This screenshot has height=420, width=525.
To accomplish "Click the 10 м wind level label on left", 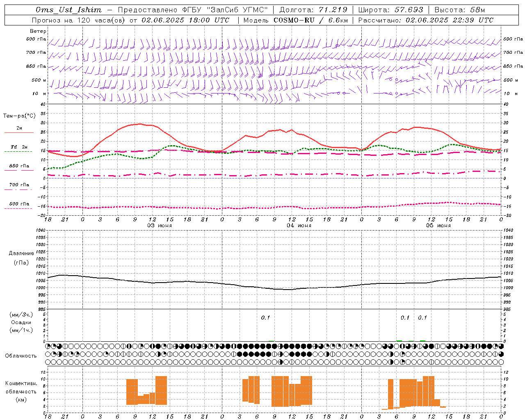I will (x=39, y=94).
